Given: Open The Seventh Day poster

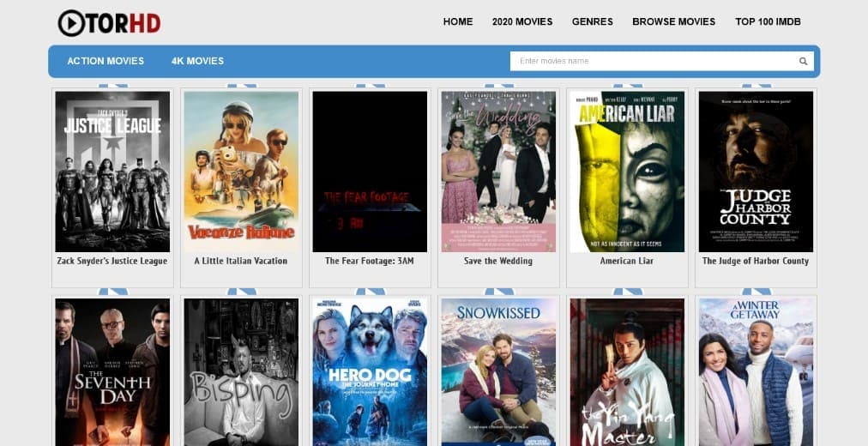Looking at the screenshot, I should (112, 372).
